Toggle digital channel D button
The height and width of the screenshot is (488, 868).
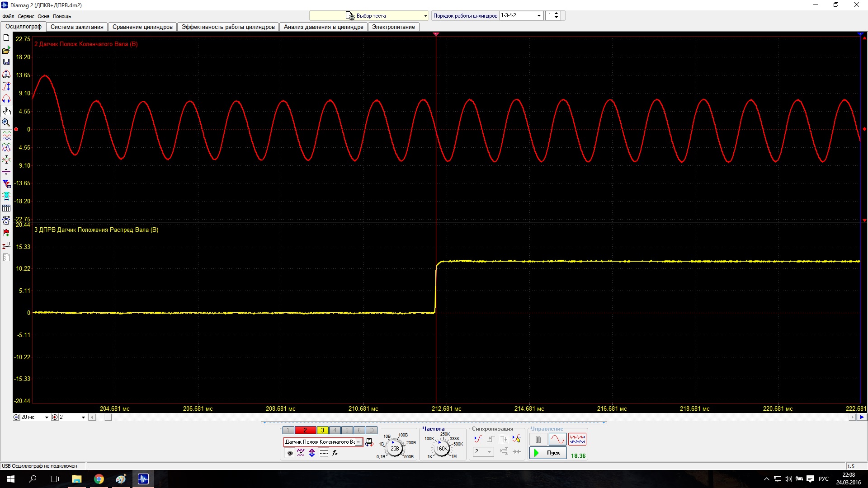click(372, 430)
